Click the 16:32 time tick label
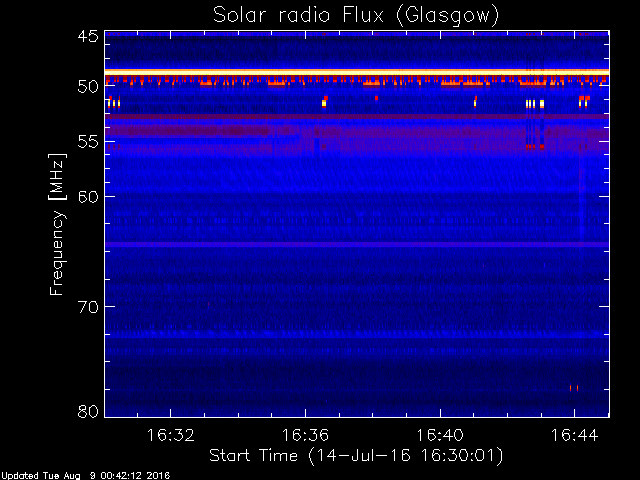This screenshot has width=640, height=480. point(170,435)
